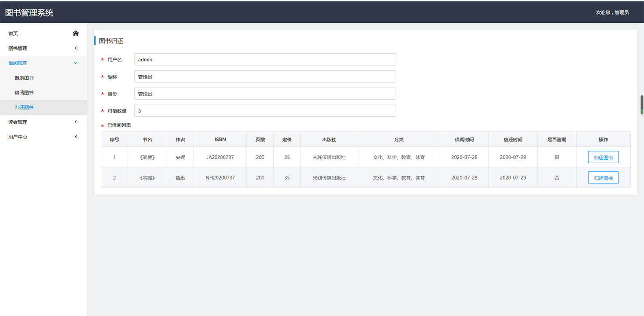Image resolution: width=644 pixels, height=316 pixels.
Task: Click the home icon beside 首页
Action: [76, 33]
